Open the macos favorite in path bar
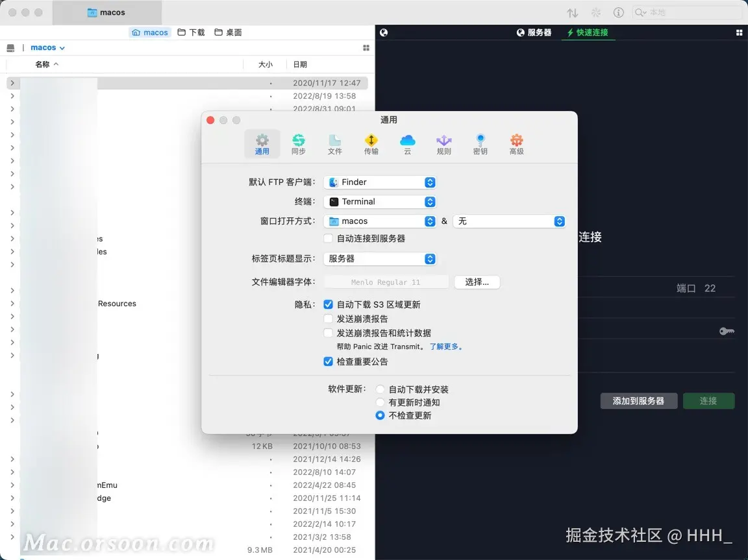Screen dimensions: 748x560 pos(150,32)
